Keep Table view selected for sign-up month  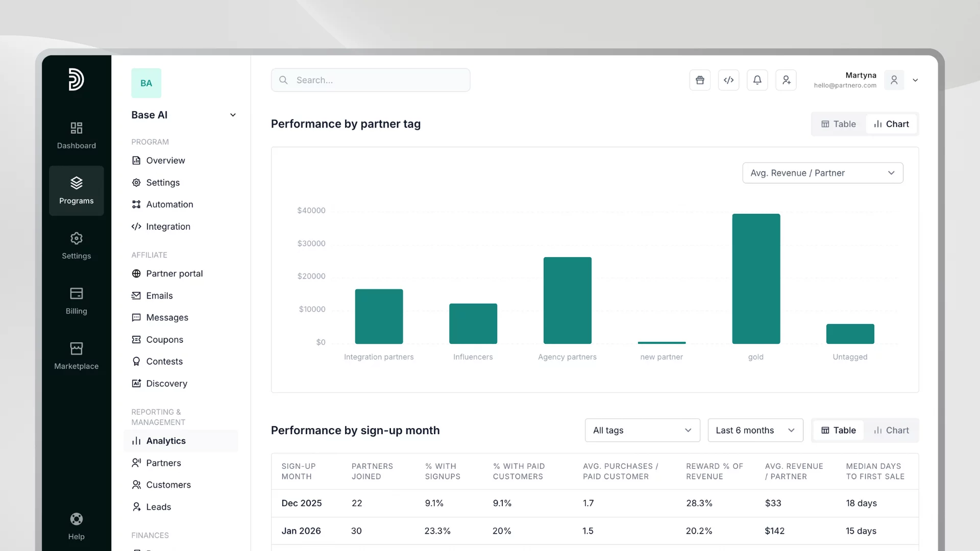point(838,430)
